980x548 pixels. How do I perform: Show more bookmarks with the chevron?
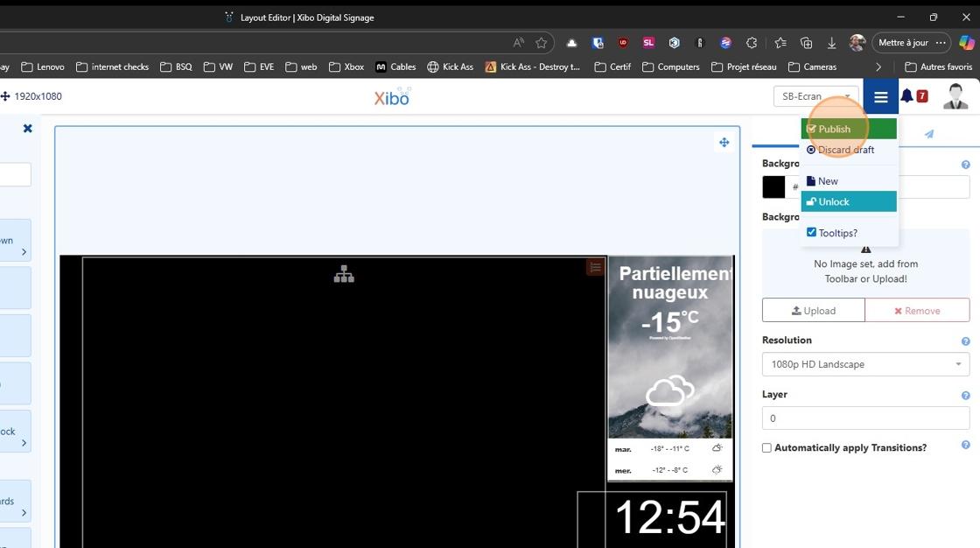878,67
